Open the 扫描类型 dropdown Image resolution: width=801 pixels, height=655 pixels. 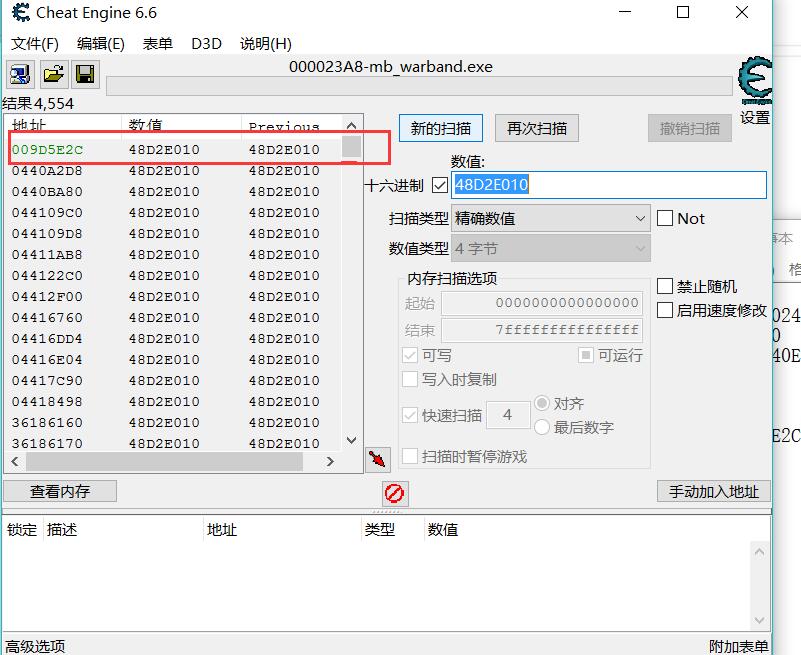coord(551,219)
